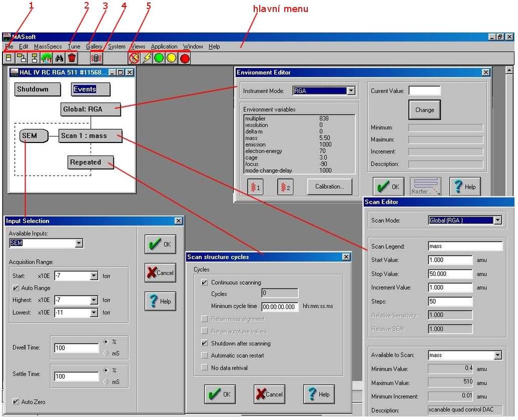The height and width of the screenshot is (420, 518).
Task: Select multiplier row in Environment variables
Action: (x=299, y=119)
